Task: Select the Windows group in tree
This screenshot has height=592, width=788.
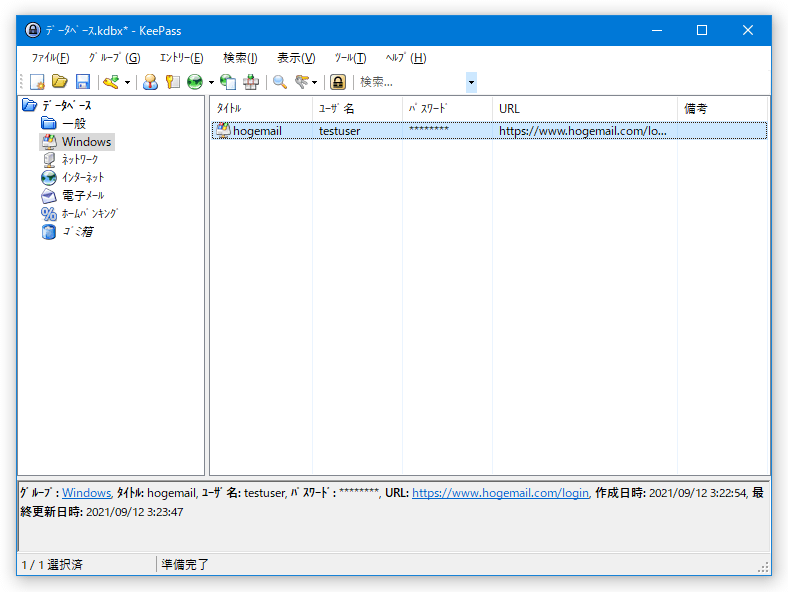Action: 86,142
